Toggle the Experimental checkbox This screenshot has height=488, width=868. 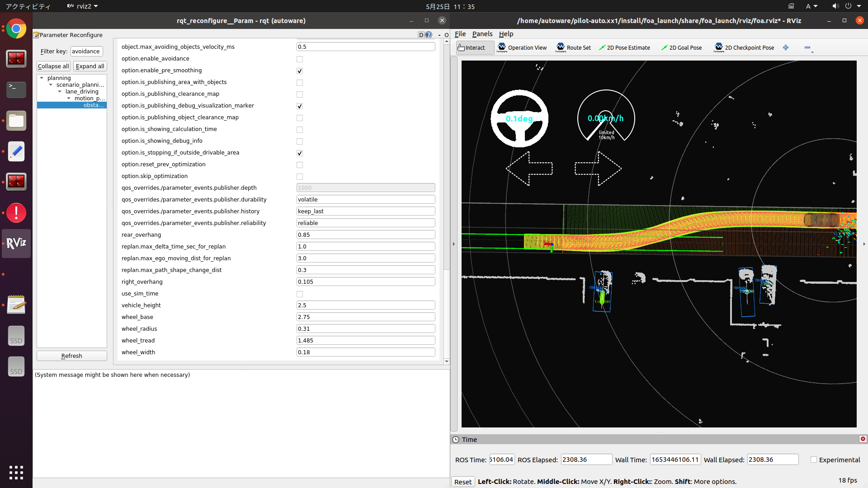coord(814,460)
